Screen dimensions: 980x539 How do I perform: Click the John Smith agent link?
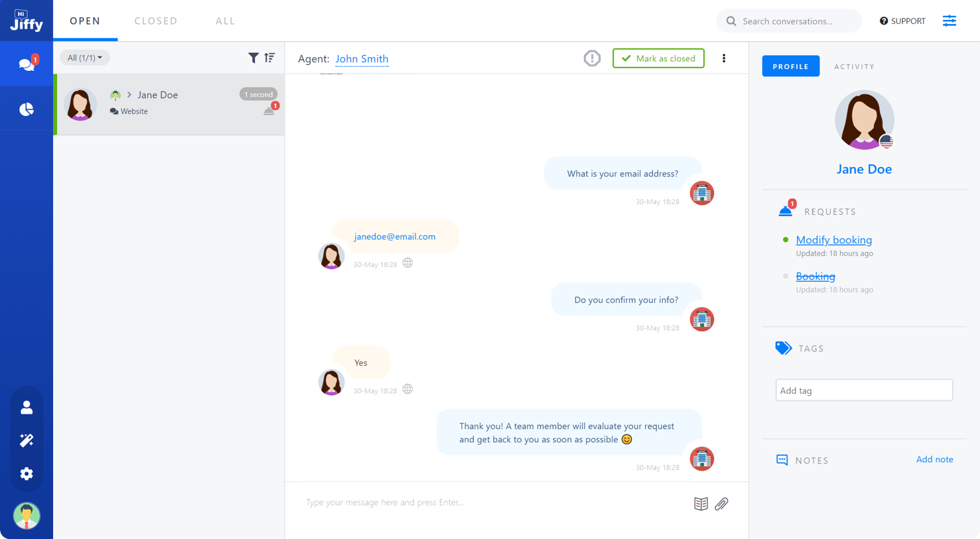click(x=362, y=59)
